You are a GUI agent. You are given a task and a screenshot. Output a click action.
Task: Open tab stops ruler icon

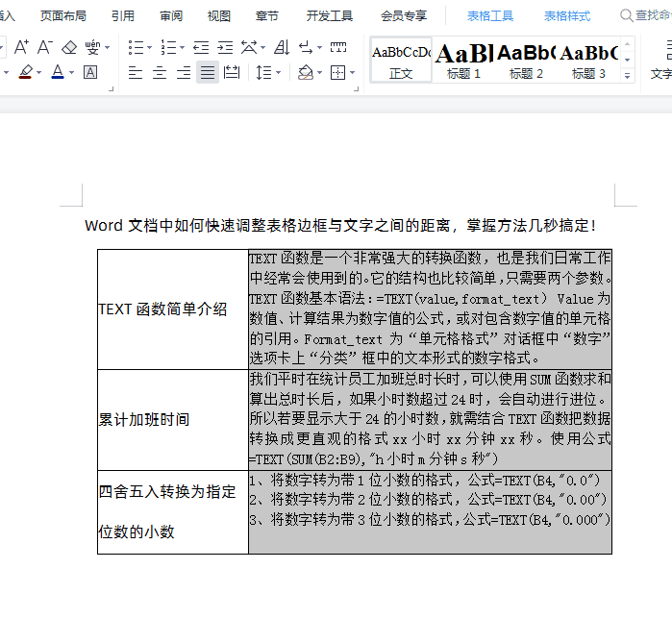[338, 47]
